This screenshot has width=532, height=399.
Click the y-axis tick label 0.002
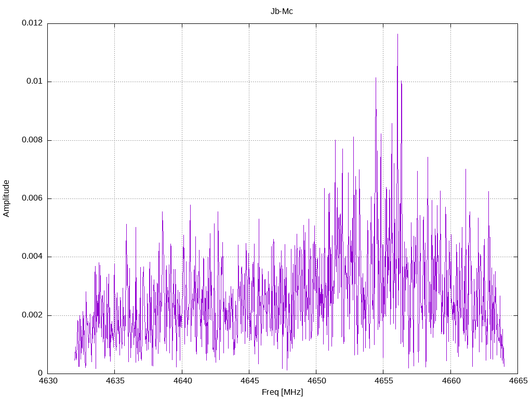click(32, 315)
